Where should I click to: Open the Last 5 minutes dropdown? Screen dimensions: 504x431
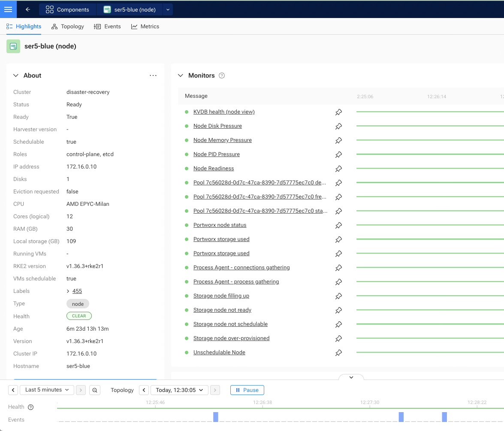(47, 390)
